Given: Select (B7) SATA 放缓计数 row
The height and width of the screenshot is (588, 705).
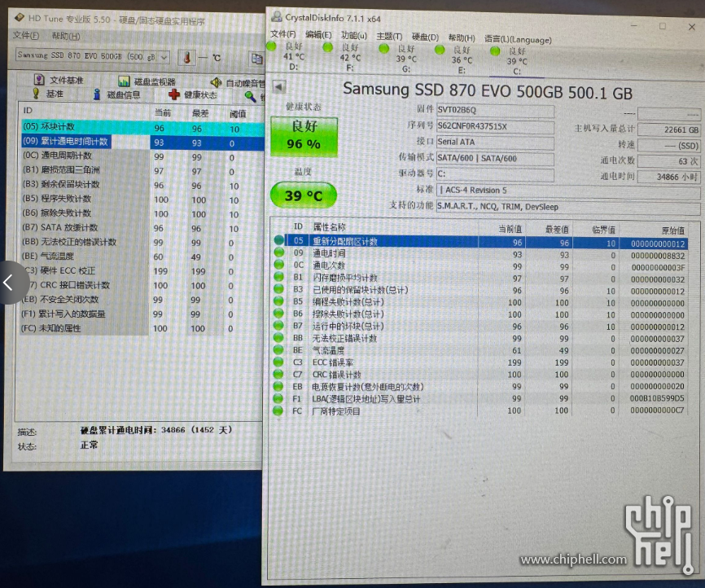Looking at the screenshot, I should click(143, 228).
